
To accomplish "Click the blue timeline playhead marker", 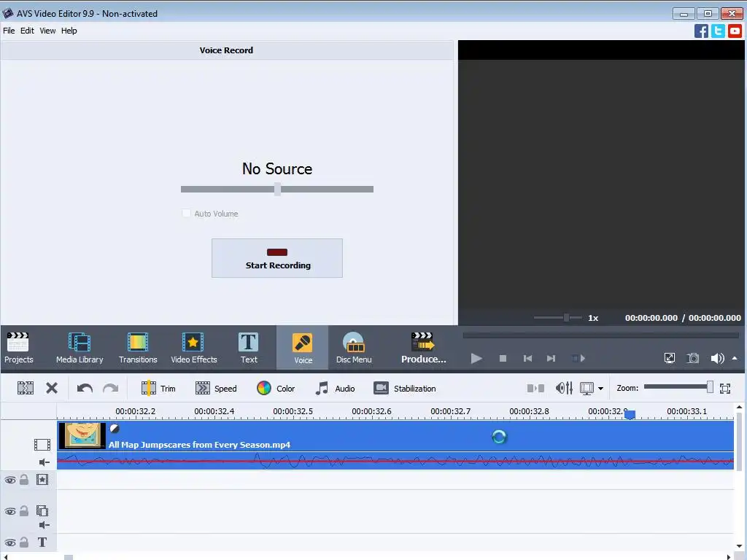I will tap(630, 415).
